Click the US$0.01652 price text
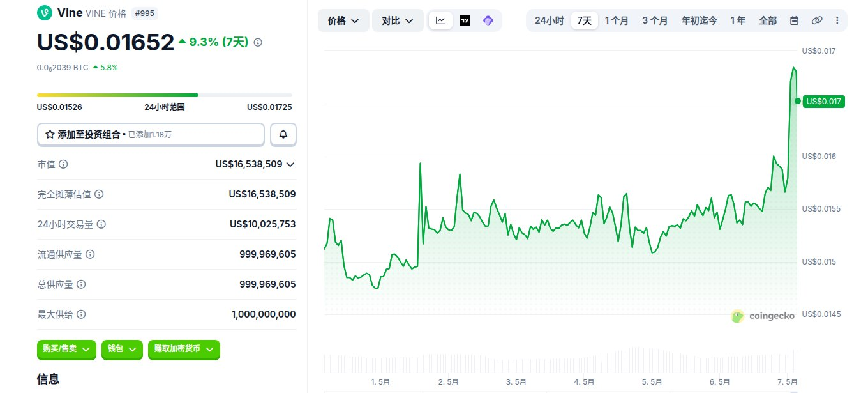The width and height of the screenshot is (868, 393). click(105, 42)
